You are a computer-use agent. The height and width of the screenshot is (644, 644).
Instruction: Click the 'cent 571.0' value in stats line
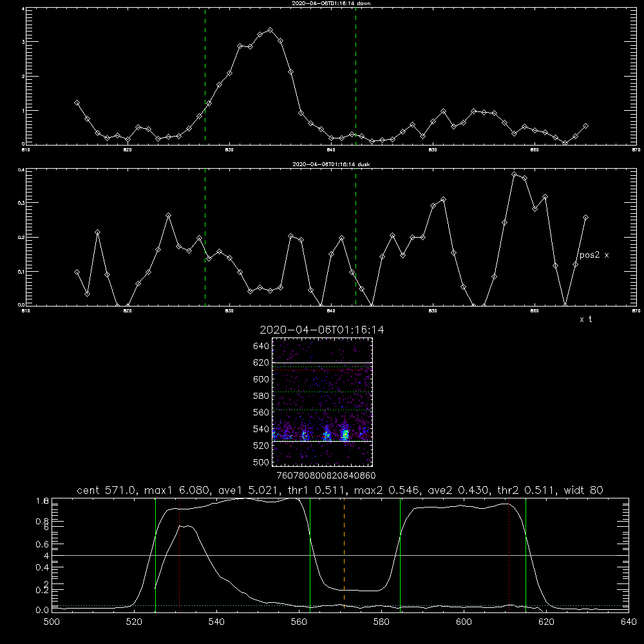[106, 490]
